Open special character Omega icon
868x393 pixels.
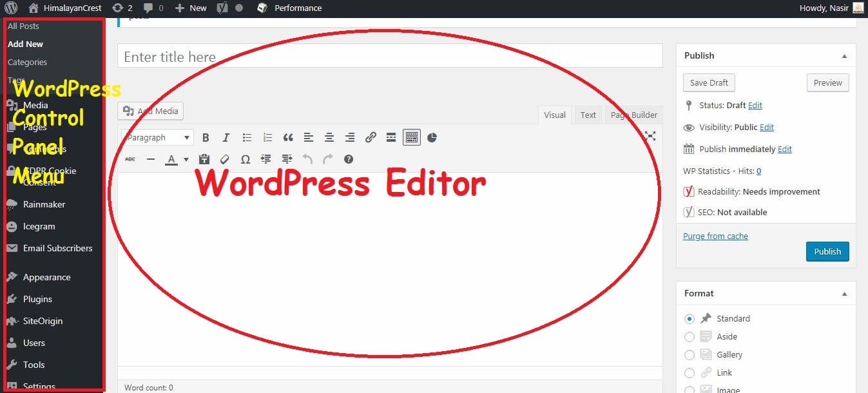[246, 159]
